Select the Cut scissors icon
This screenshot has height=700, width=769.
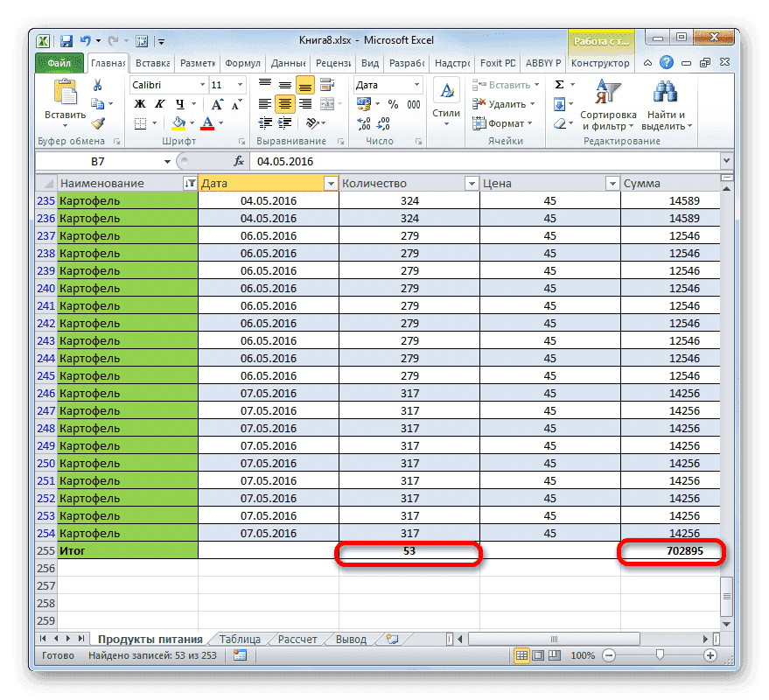click(x=97, y=85)
